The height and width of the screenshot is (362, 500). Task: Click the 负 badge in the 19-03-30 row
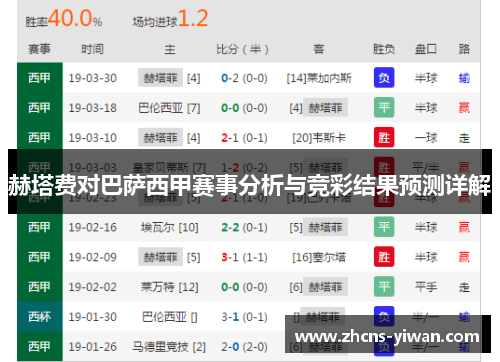[x=384, y=78]
